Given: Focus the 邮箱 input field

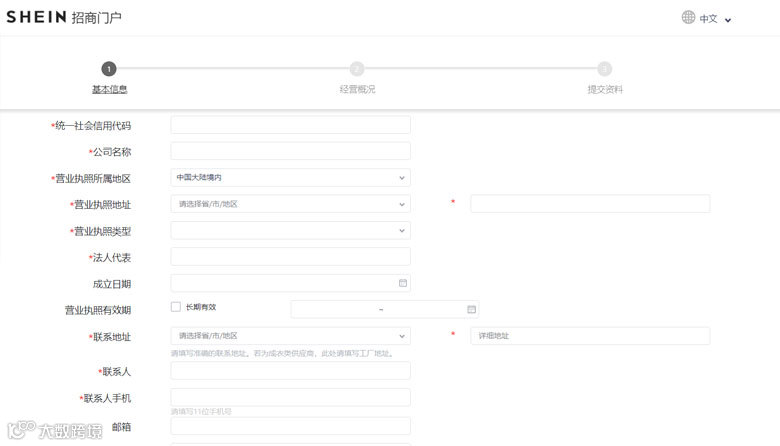Looking at the screenshot, I should (291, 426).
